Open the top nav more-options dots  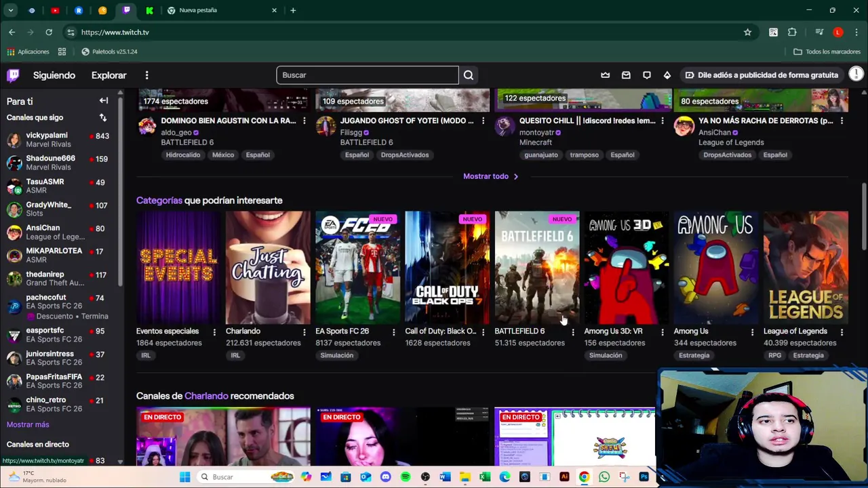coord(146,75)
